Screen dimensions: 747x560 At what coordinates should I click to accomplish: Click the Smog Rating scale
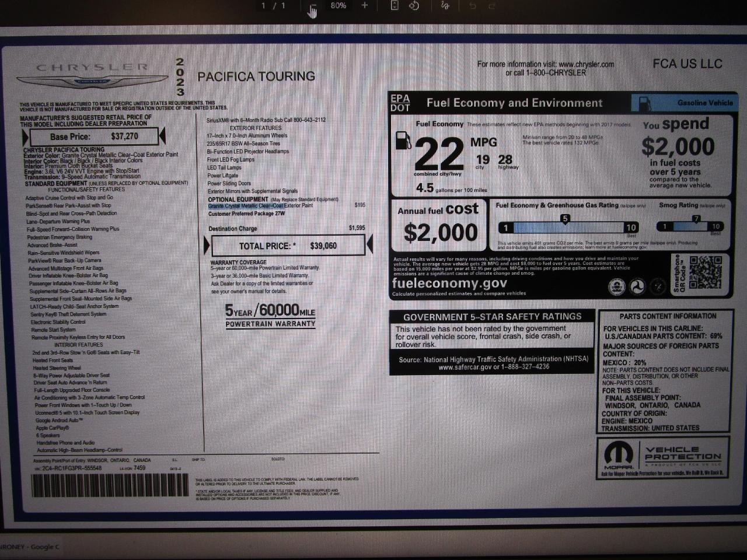click(x=690, y=226)
